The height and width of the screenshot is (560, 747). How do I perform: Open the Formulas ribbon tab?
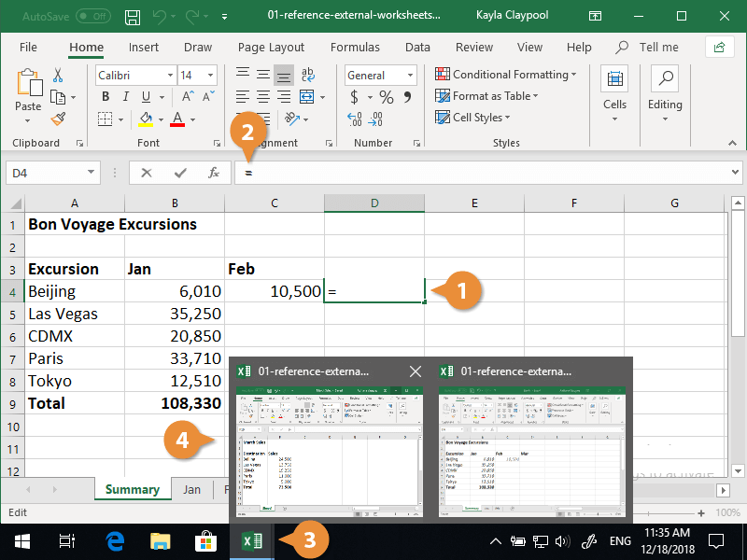click(x=355, y=47)
